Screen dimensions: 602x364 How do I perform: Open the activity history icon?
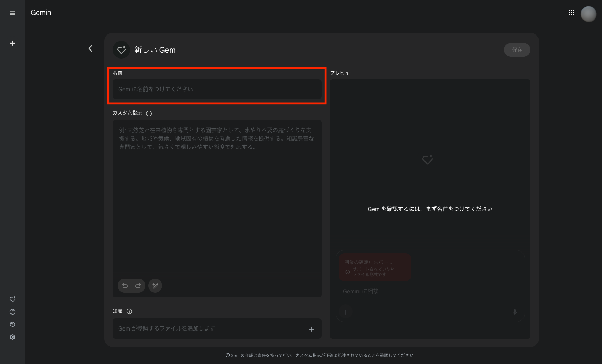coord(13,324)
